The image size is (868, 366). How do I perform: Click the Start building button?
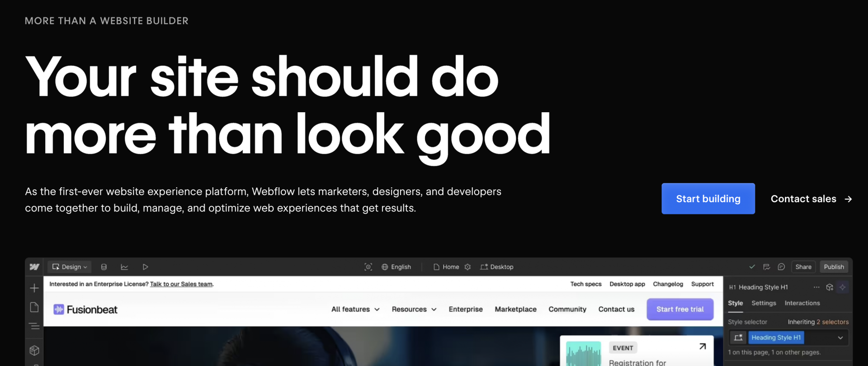pos(708,199)
